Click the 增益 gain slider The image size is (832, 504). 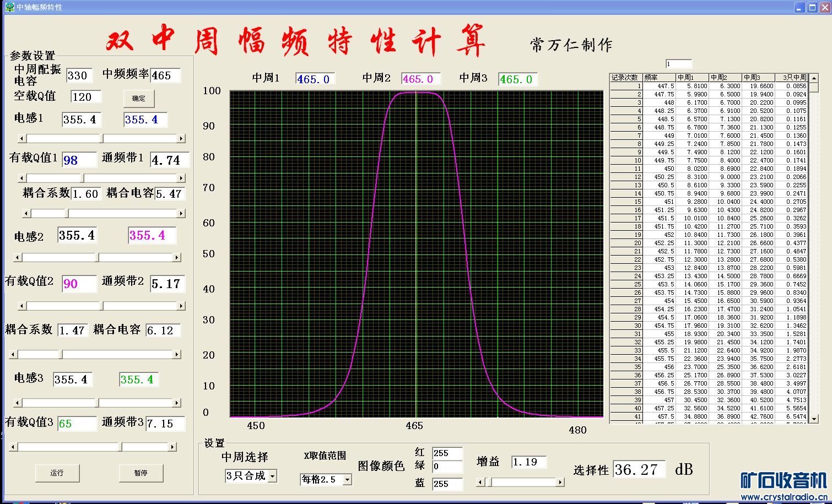click(x=521, y=482)
